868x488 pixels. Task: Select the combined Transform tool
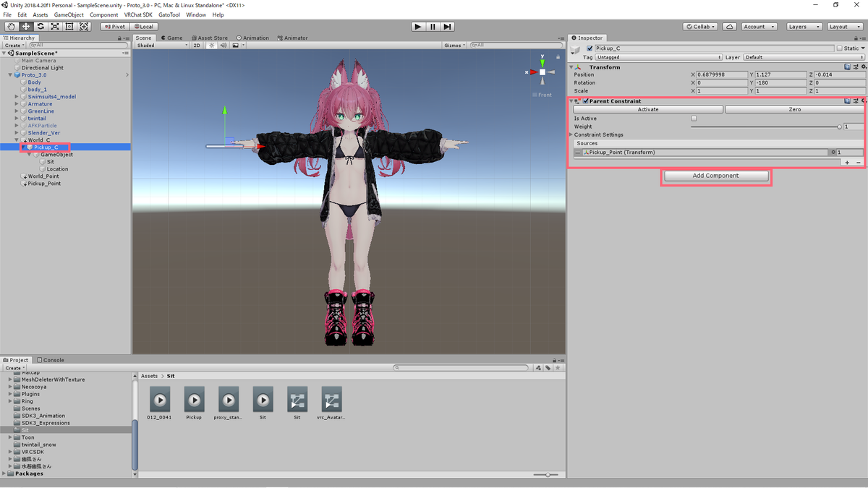(x=84, y=27)
